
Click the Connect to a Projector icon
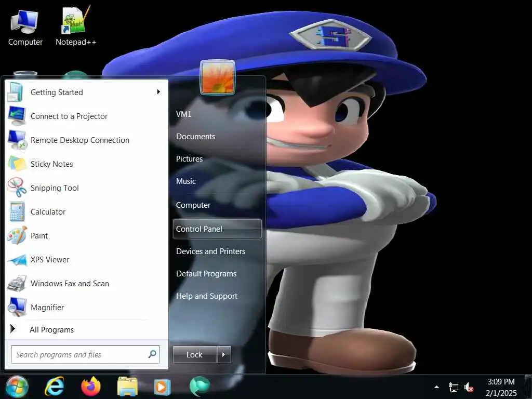(x=16, y=116)
